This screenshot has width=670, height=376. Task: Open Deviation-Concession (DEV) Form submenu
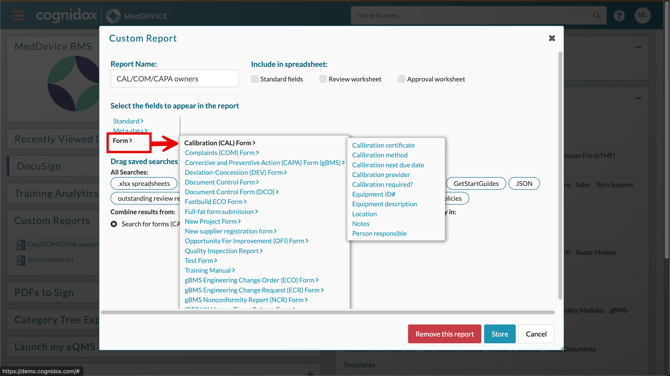pyautogui.click(x=235, y=172)
